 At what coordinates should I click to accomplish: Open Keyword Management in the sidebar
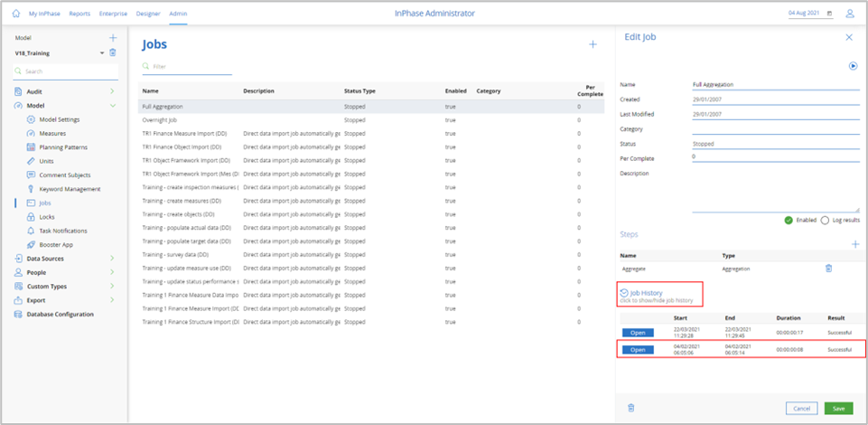pos(70,189)
